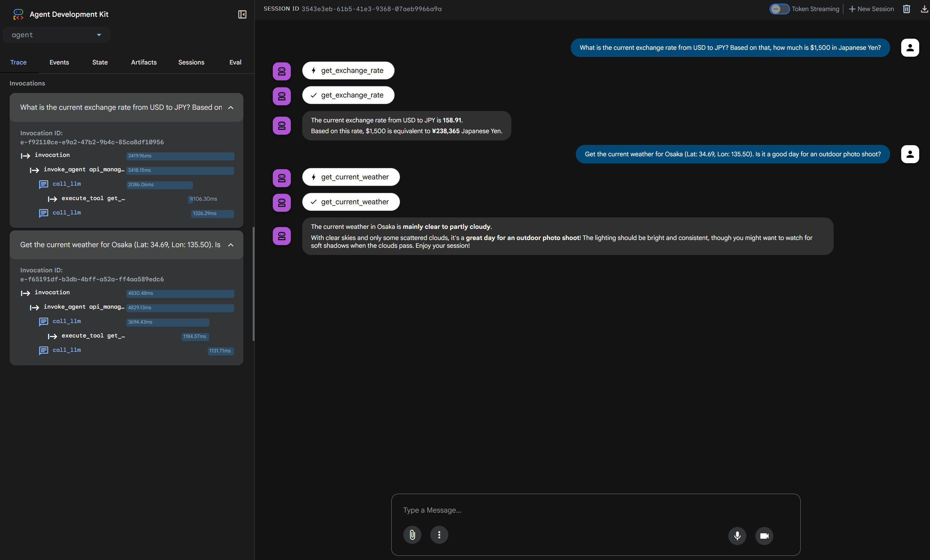Collapse the USD to JPY invocation

[x=230, y=108]
